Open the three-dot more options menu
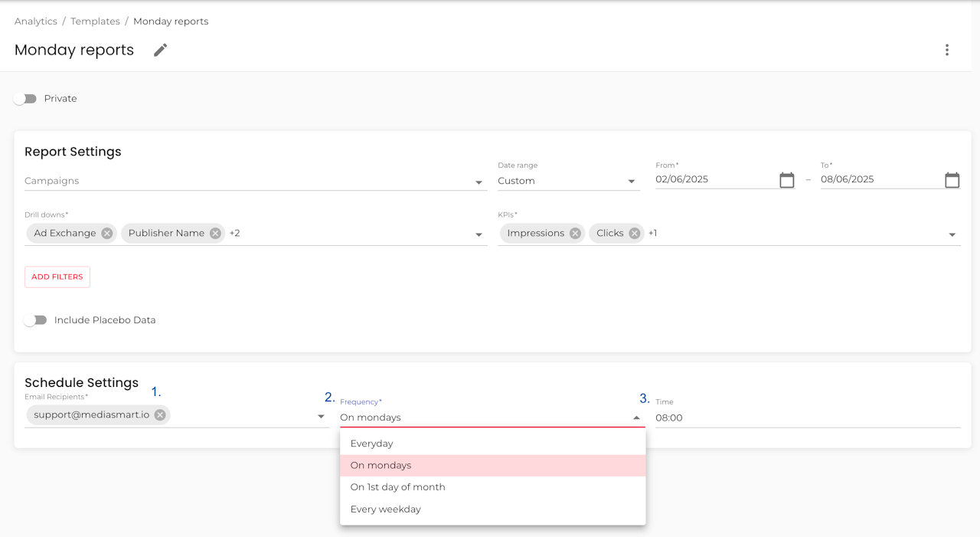Screen dimensions: 980x537 (x=947, y=50)
